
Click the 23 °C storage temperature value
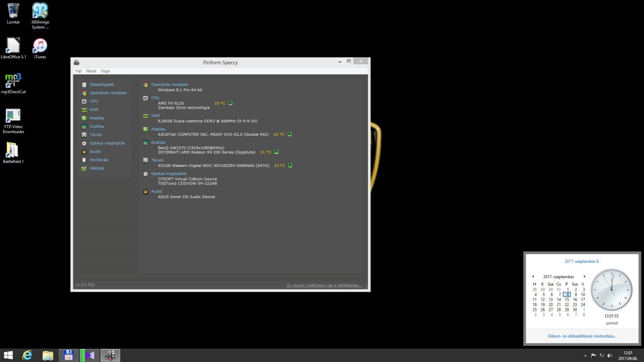280,165
